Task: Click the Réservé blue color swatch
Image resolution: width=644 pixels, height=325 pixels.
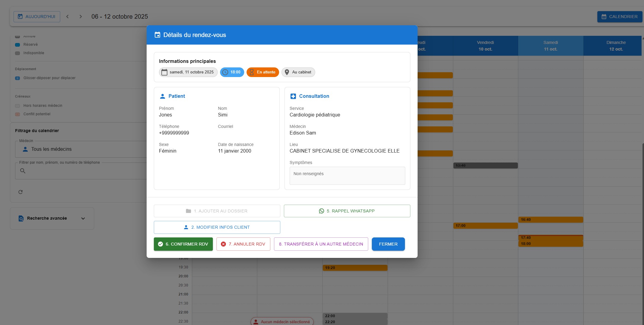Action: (17, 45)
